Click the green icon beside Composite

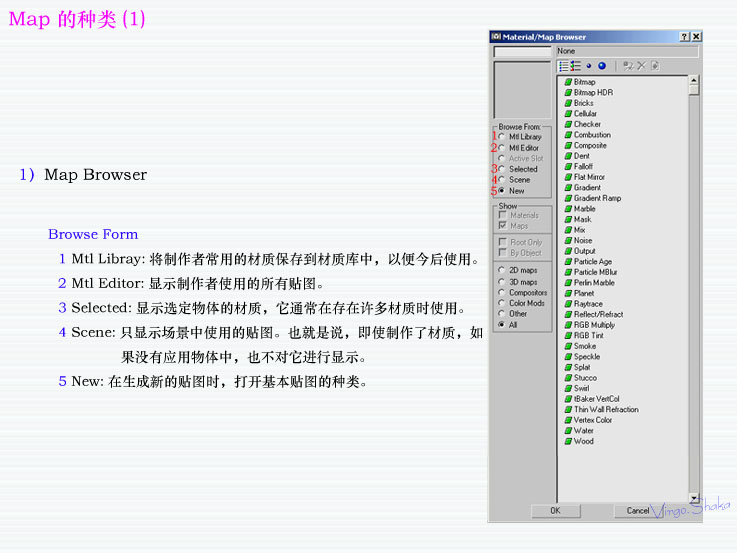click(x=568, y=146)
